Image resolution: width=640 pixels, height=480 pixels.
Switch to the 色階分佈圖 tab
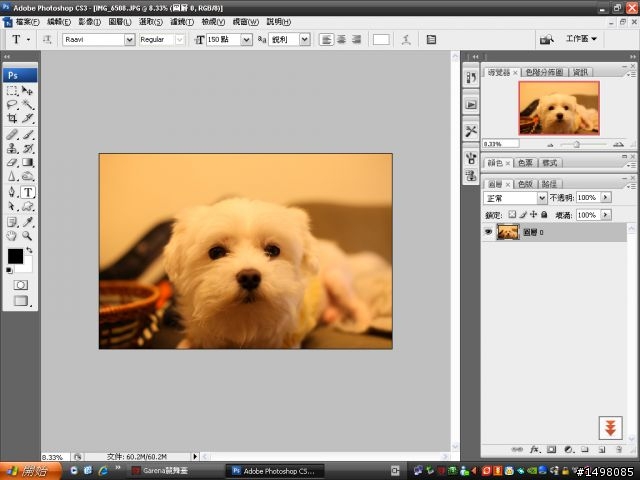[x=544, y=72]
